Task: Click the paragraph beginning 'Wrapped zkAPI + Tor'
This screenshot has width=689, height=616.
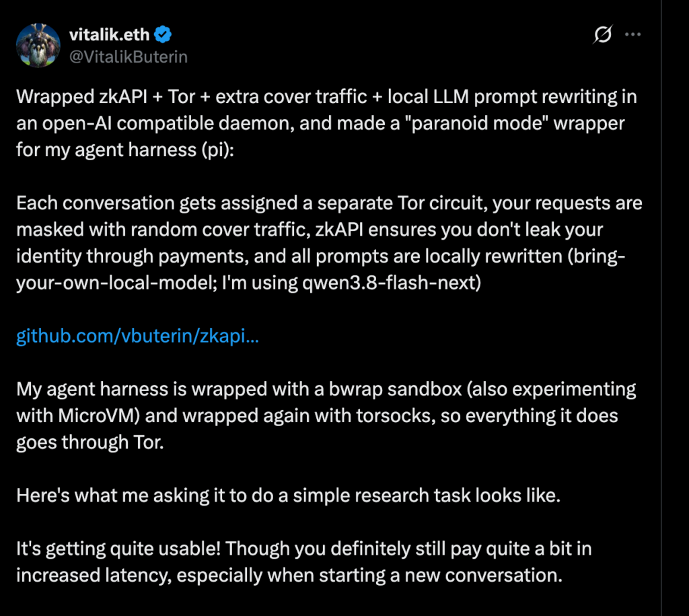Action: click(x=326, y=123)
